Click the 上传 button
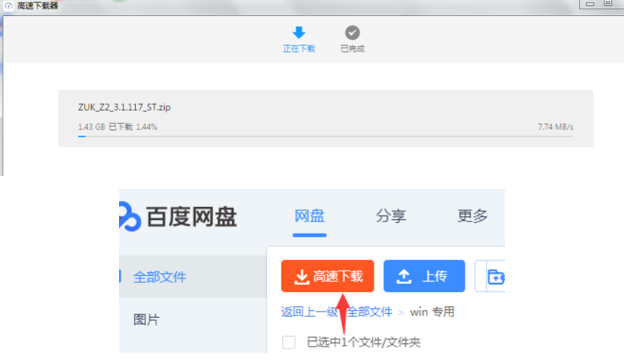 click(425, 276)
